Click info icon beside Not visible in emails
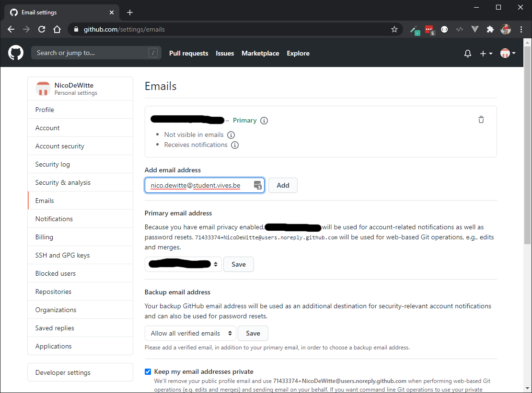This screenshot has width=532, height=393. point(231,135)
